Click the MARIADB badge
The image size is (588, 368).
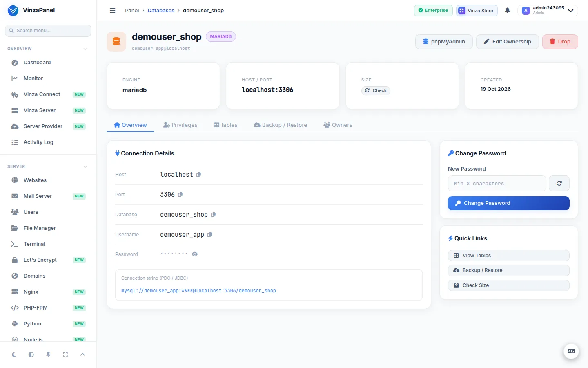click(x=221, y=36)
